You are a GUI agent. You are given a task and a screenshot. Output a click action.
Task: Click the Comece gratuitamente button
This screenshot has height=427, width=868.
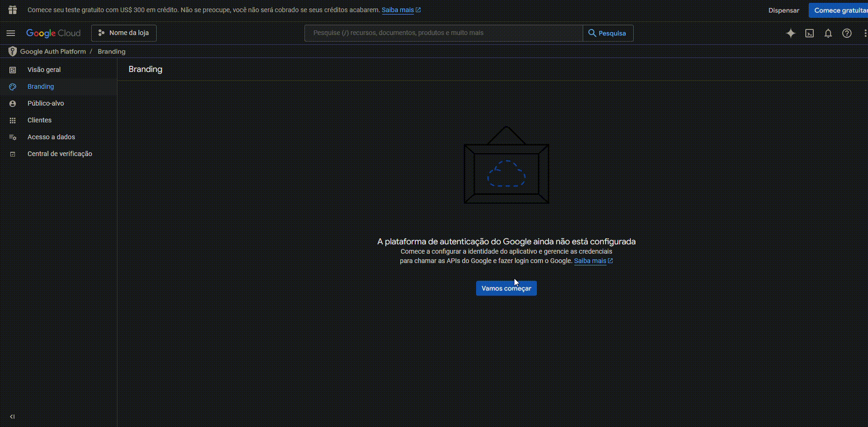(838, 10)
